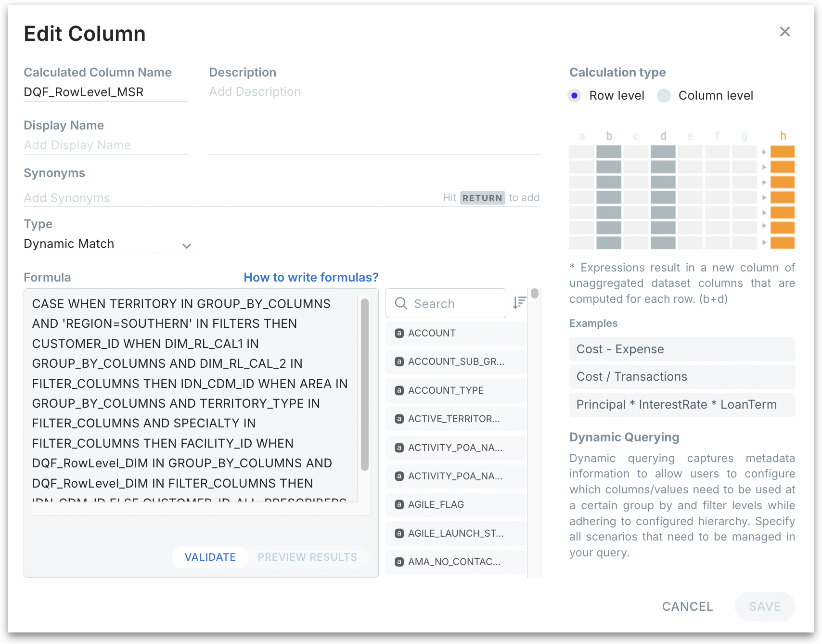Open the How to write formulas link
This screenshot has width=822, height=644.
[x=311, y=278]
